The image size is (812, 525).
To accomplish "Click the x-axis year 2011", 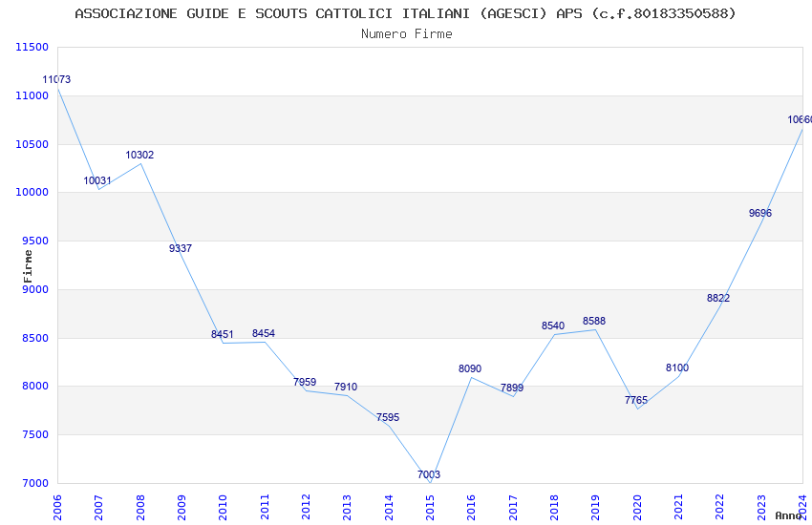I will [x=265, y=508].
